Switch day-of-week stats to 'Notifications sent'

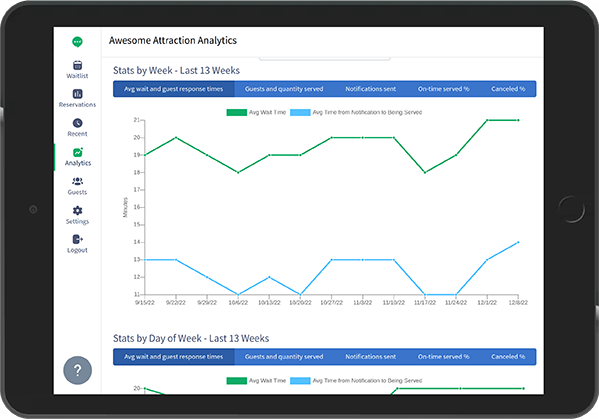371,357
